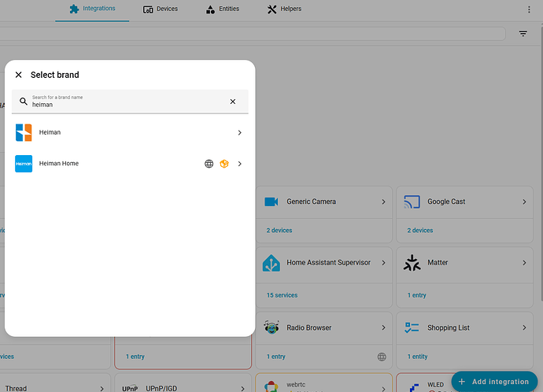
Task: Open 2 devices link under Generic Camera
Action: [279, 231]
